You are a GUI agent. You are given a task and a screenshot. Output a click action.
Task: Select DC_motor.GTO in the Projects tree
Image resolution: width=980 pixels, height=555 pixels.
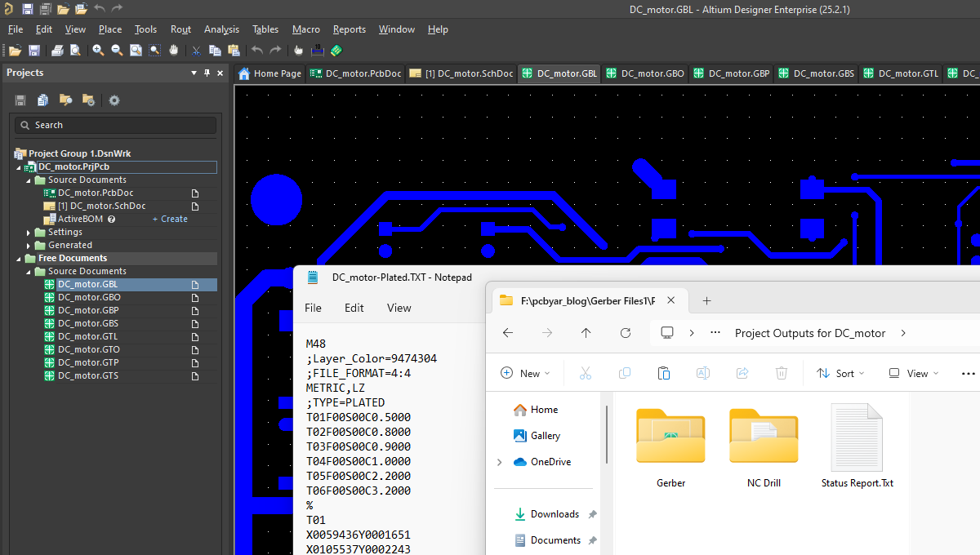tap(89, 349)
